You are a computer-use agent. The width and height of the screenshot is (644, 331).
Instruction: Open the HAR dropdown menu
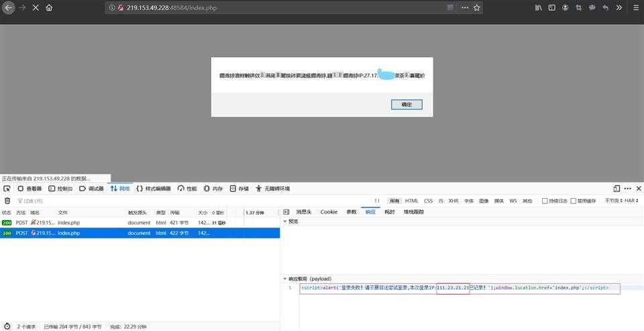pos(632,201)
